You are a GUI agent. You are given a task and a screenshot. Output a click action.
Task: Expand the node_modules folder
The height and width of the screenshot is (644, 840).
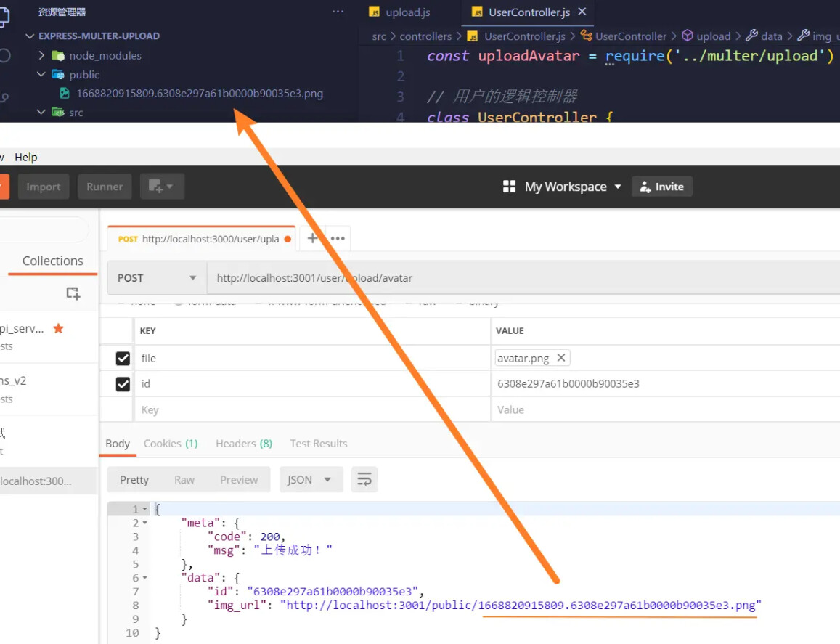click(42, 55)
